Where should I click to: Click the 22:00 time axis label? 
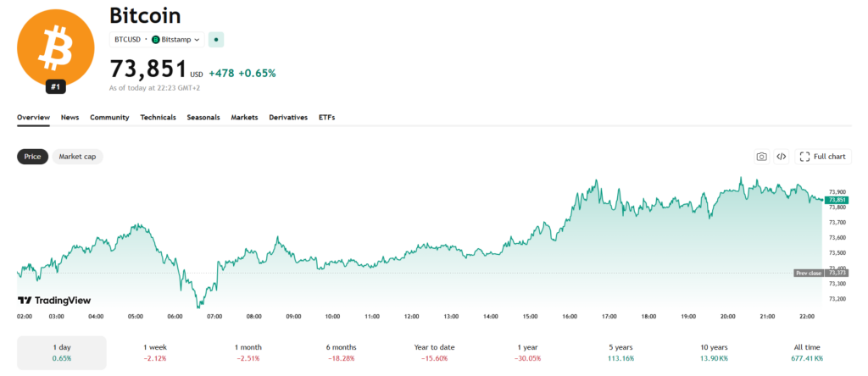(x=807, y=317)
